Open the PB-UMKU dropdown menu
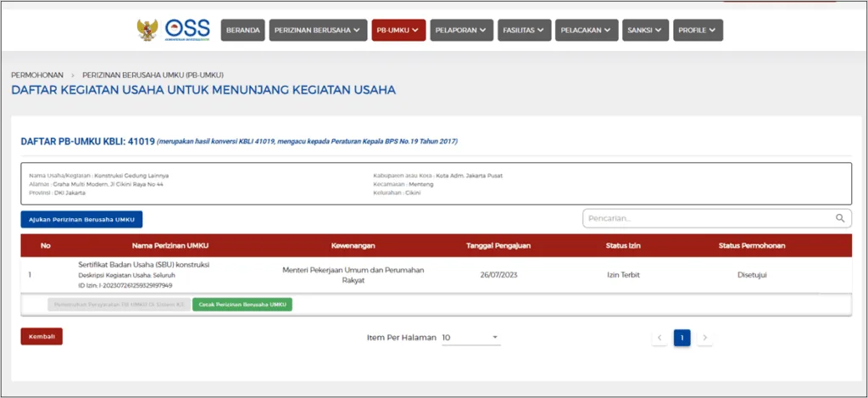This screenshot has height=398, width=868. pos(398,31)
